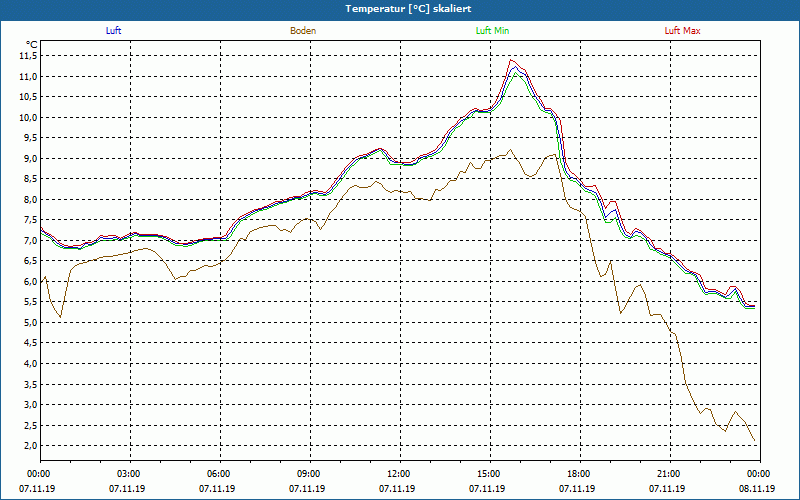The image size is (800, 500).
Task: Click the 12:00 time axis label
Action: [400, 474]
